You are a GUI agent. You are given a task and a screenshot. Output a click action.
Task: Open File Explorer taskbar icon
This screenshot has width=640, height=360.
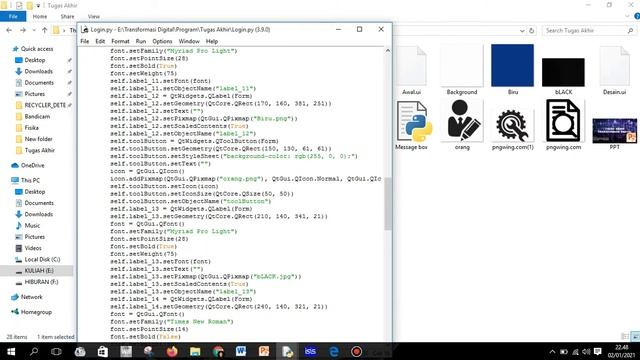pyautogui.click(x=195, y=351)
